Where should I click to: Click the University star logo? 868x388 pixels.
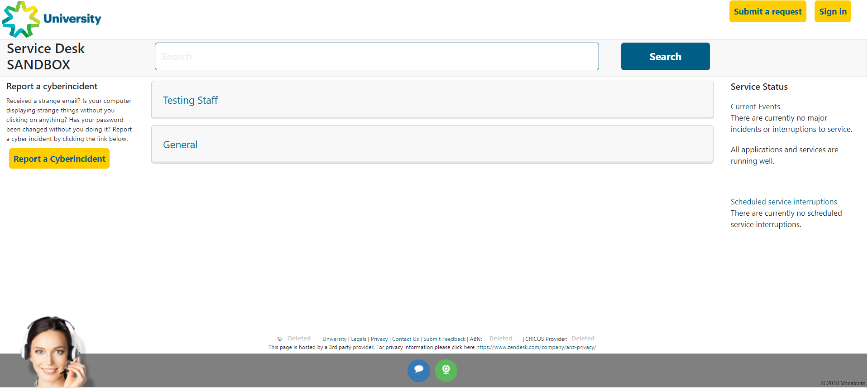coord(52,19)
